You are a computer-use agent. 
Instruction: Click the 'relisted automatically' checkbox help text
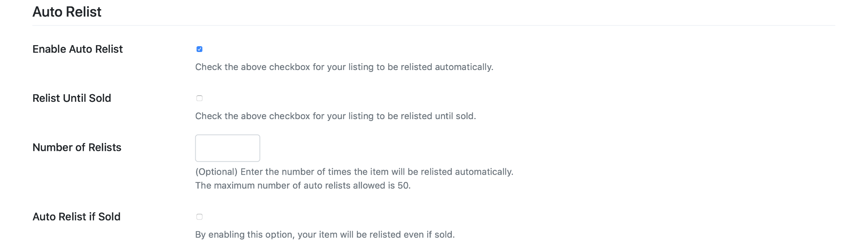coord(344,67)
